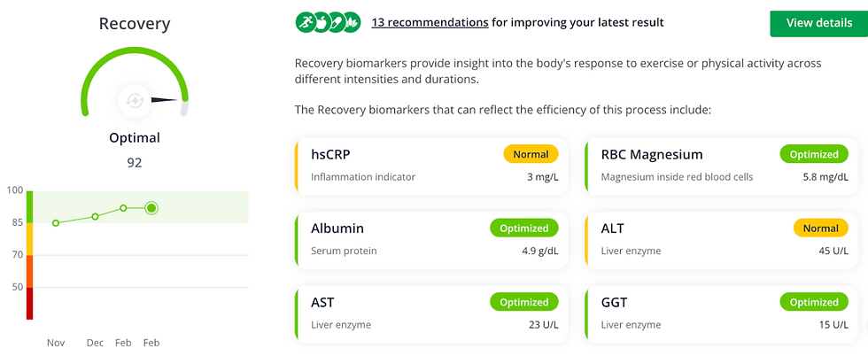
Task: Click the Normal badge on hsCRP
Action: tap(531, 155)
